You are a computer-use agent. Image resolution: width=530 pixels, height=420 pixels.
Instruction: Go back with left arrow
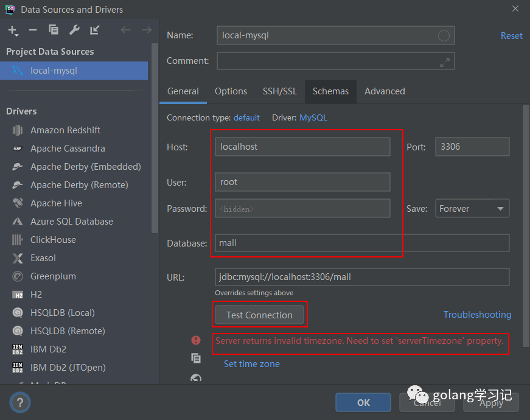pos(126,30)
